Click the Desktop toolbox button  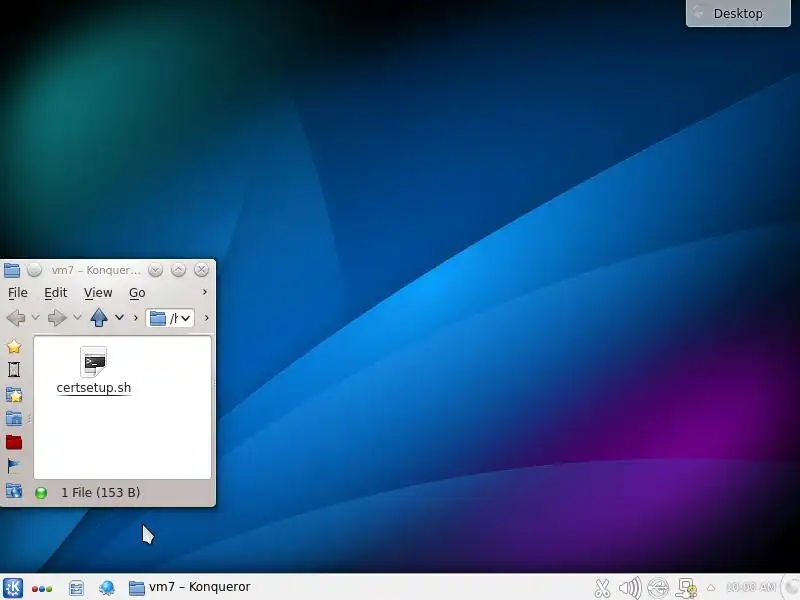point(738,13)
